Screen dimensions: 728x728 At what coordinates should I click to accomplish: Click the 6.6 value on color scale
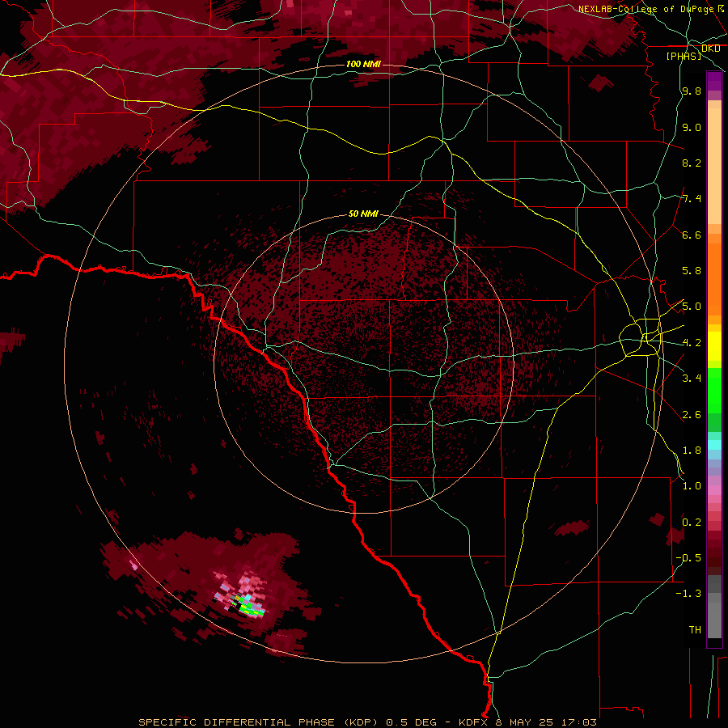[692, 235]
